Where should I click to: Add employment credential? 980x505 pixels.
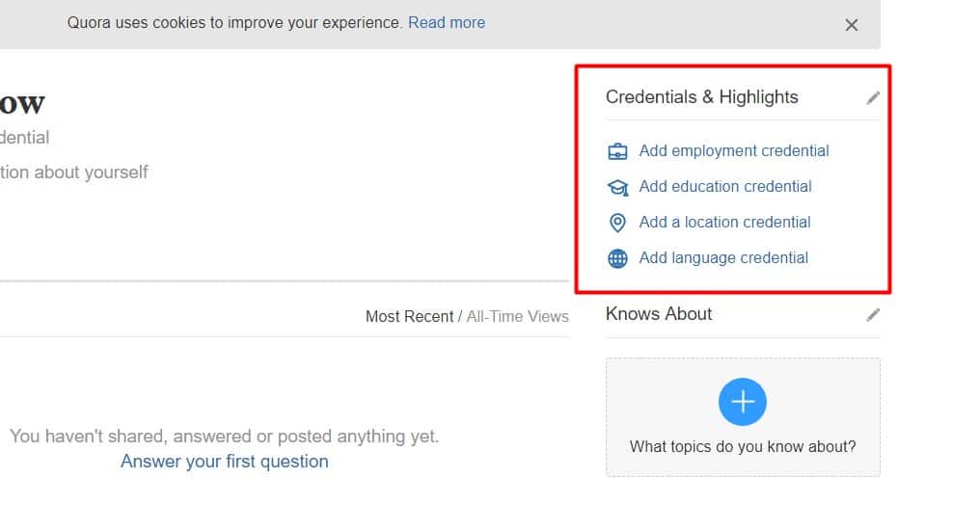click(734, 150)
